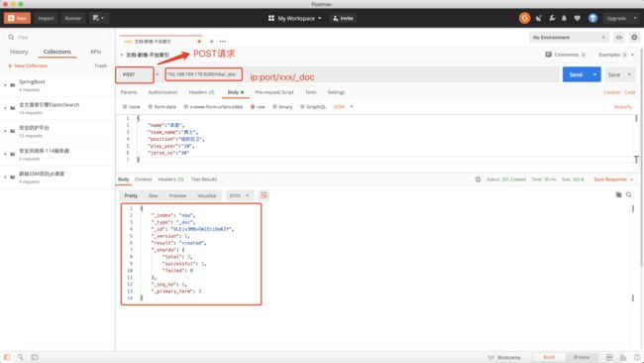644x363 pixels.
Task: Click the wrap lines icon in response toolbar
Action: pos(264,195)
